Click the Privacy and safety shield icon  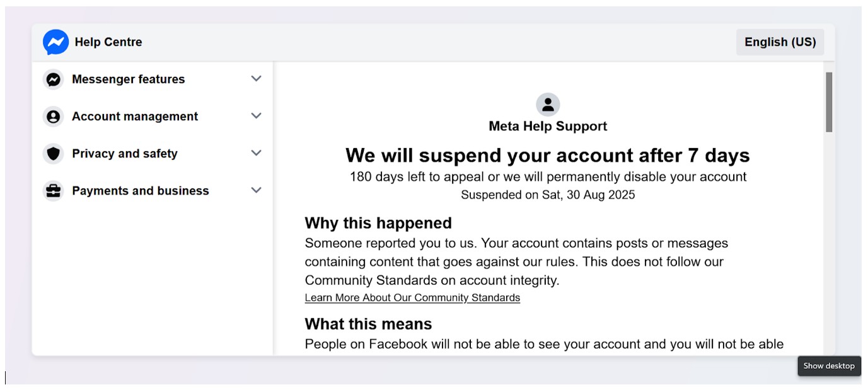pos(54,154)
